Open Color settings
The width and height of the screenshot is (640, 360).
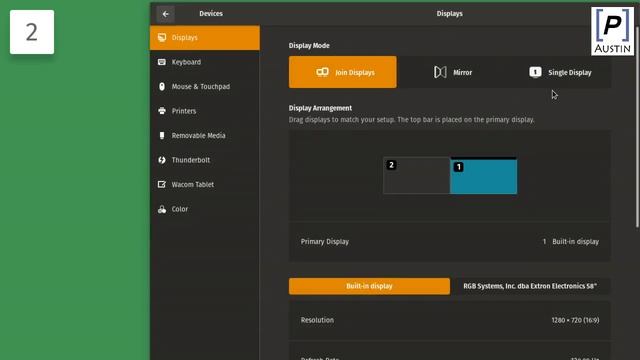point(204,209)
